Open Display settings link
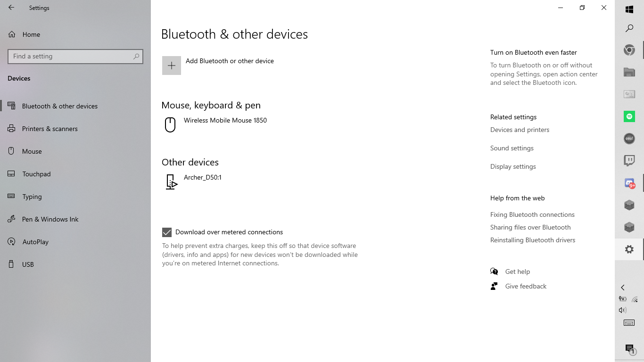Screen dimensions: 644x362 (513, 166)
